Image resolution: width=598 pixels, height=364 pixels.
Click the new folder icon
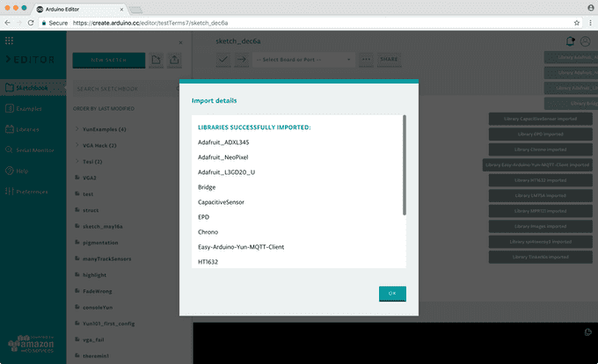[155, 60]
